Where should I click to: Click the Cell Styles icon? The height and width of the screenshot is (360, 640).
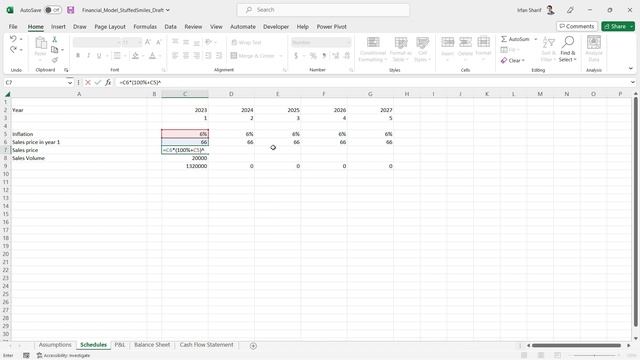click(x=422, y=49)
